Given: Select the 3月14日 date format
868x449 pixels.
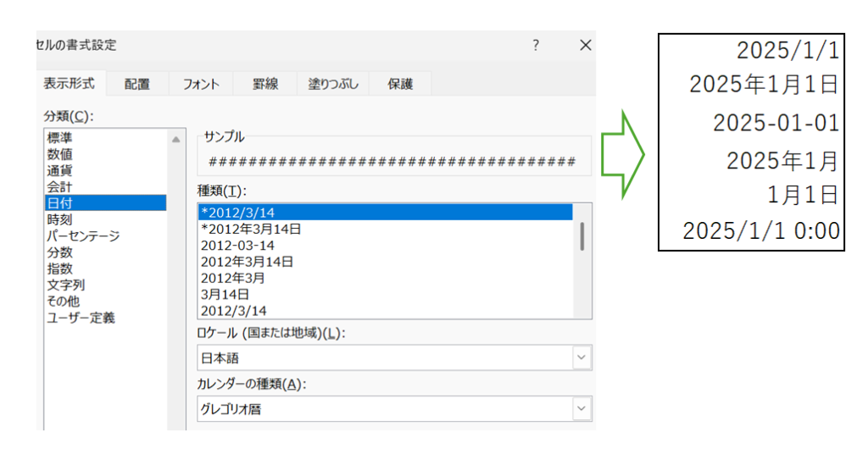Looking at the screenshot, I should 225,294.
